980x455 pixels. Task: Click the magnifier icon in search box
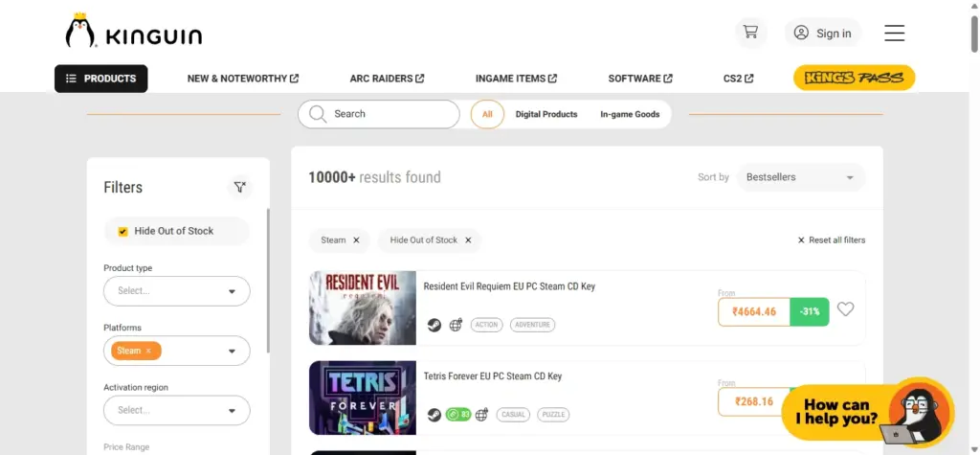coord(318,114)
